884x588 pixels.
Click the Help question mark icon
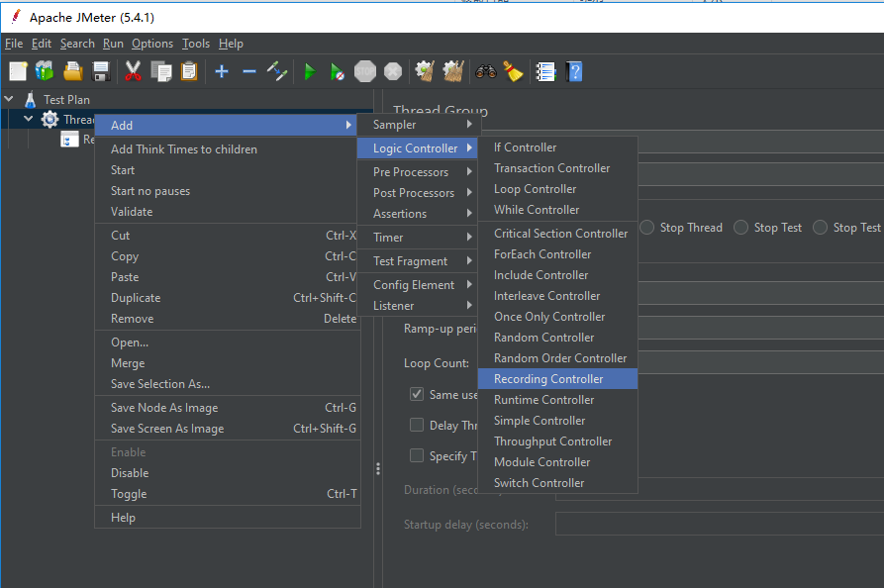pos(574,71)
